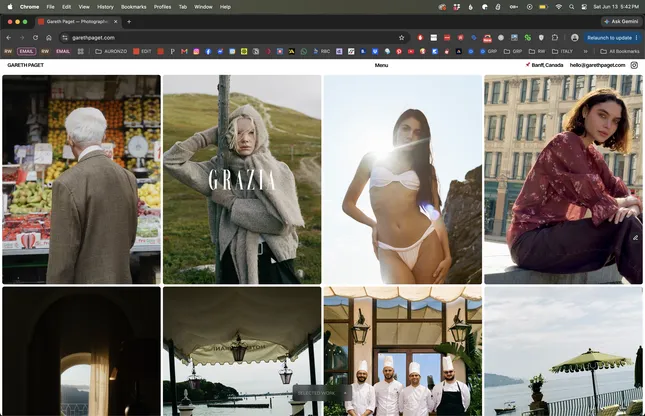This screenshot has width=645, height=416.
Task: Focus the address bar with garethpaget.com
Action: 234,37
